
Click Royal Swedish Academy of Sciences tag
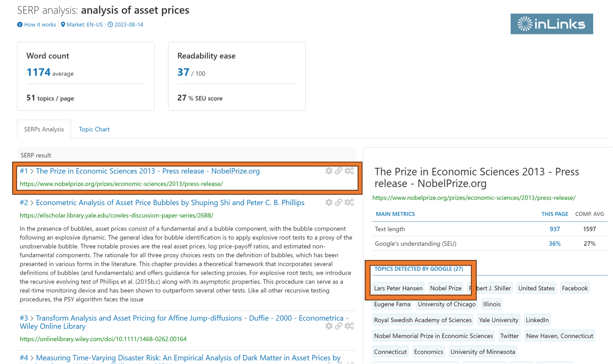423,320
